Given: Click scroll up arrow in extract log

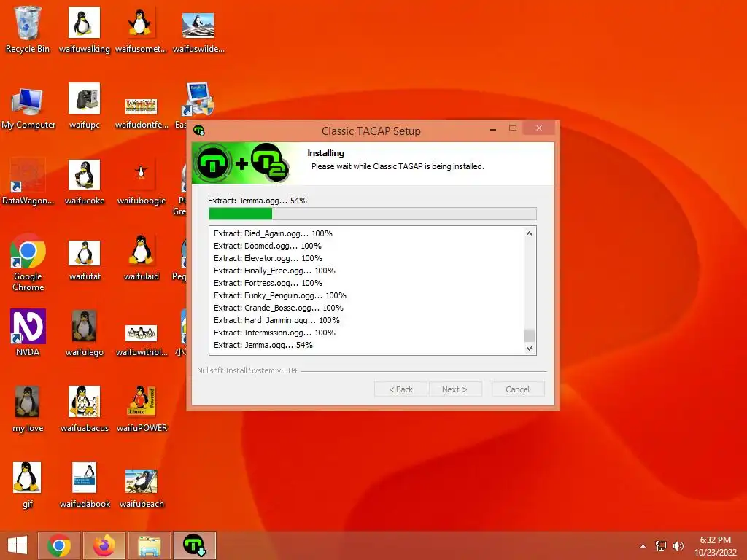Looking at the screenshot, I should (529, 233).
